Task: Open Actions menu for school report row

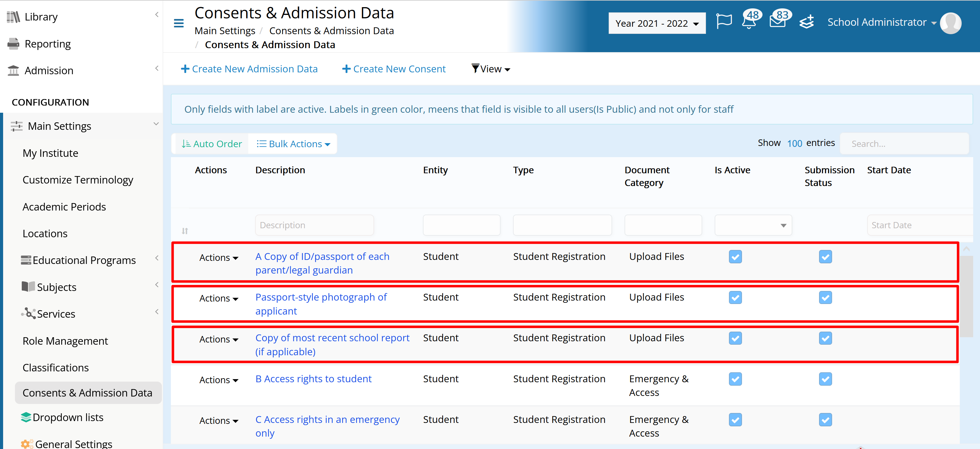Action: pos(219,339)
